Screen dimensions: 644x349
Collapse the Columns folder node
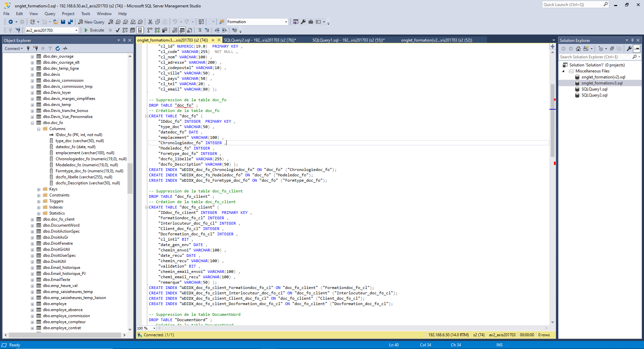click(39, 129)
